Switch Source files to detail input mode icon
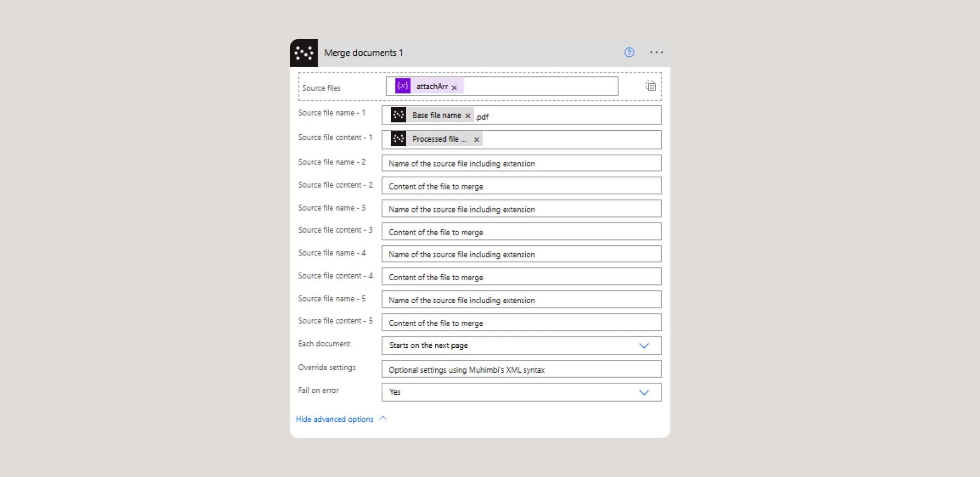The width and height of the screenshot is (980, 477). click(650, 86)
